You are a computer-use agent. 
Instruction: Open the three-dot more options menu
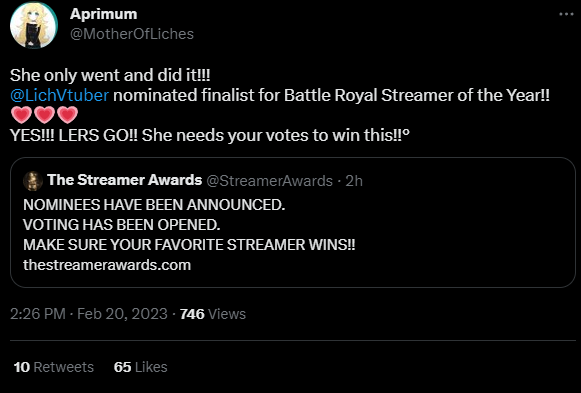point(566,14)
